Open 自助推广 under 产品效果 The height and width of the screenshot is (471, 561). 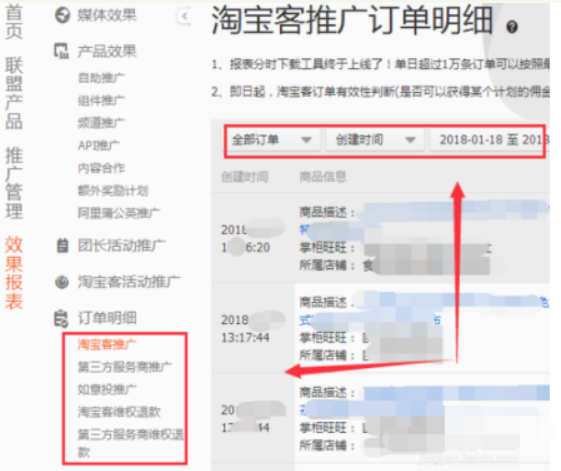click(101, 78)
